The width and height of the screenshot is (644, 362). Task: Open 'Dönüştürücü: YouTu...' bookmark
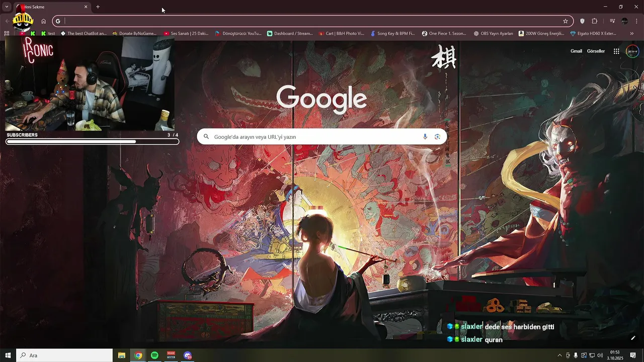(238, 34)
